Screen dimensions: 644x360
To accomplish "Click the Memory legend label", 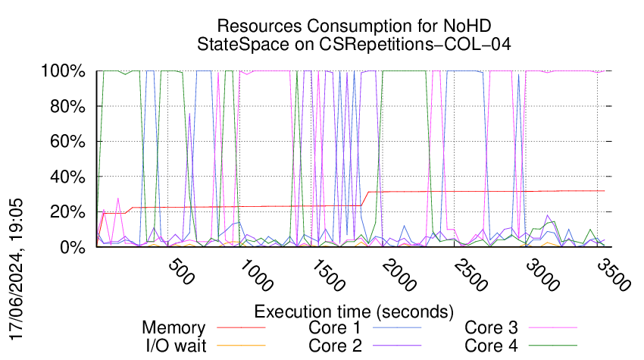I will pos(174,328).
